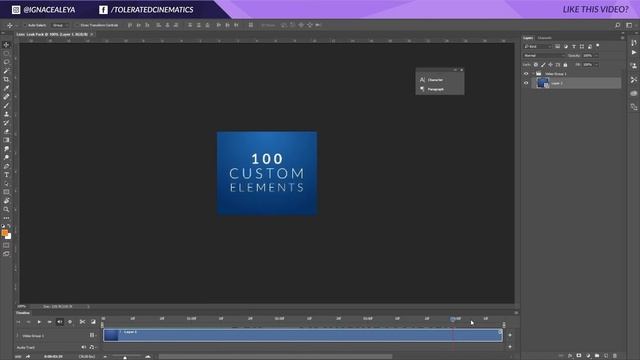Viewport: 640px width, 360px height.
Task: Toggle lock position icon in Layers panel
Action: click(551, 65)
